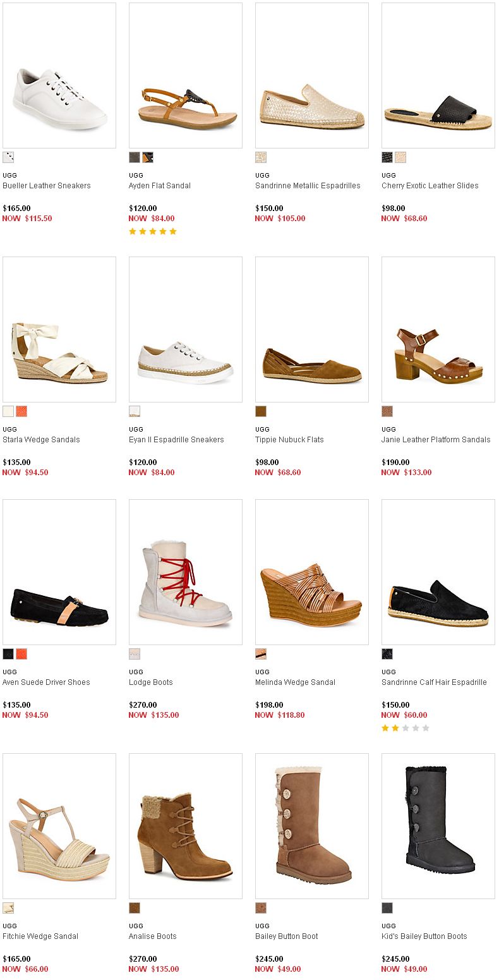The image size is (499, 980).
Task: Open Kid's Bailey Button Boots black boot image
Action: coord(438,826)
